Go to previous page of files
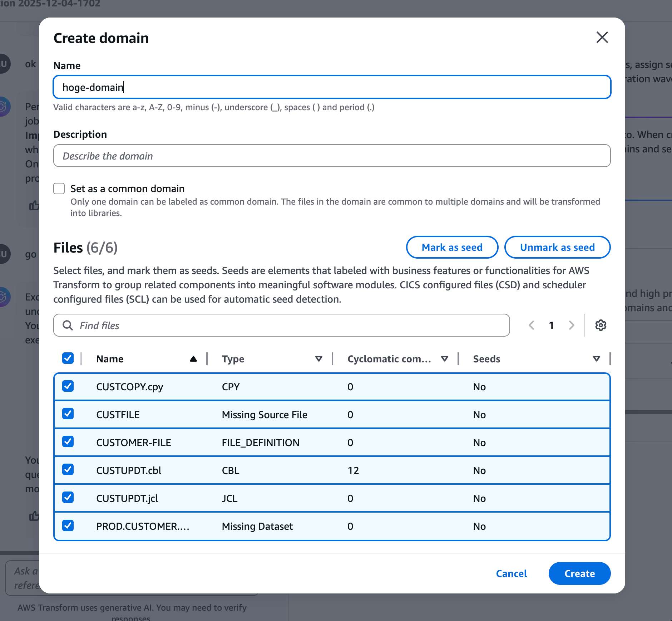672x621 pixels. pyautogui.click(x=532, y=325)
